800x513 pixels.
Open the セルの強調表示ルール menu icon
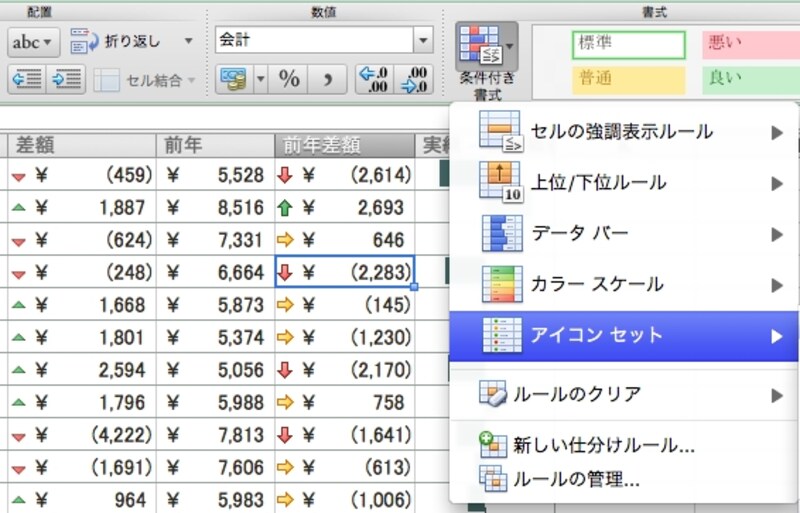[x=501, y=131]
